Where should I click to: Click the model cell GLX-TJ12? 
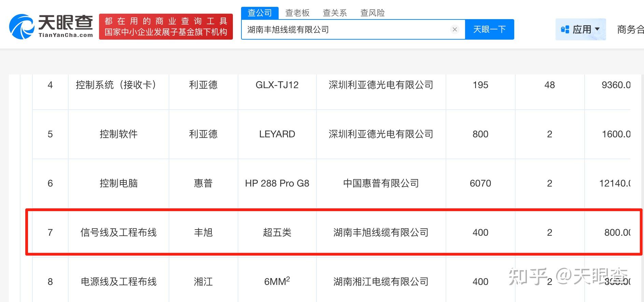coord(277,85)
